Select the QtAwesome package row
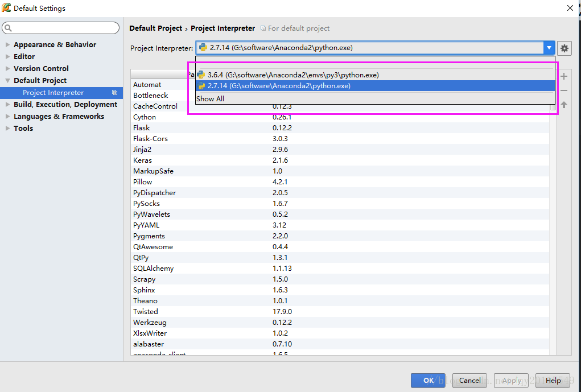This screenshot has width=581, height=392. point(340,247)
